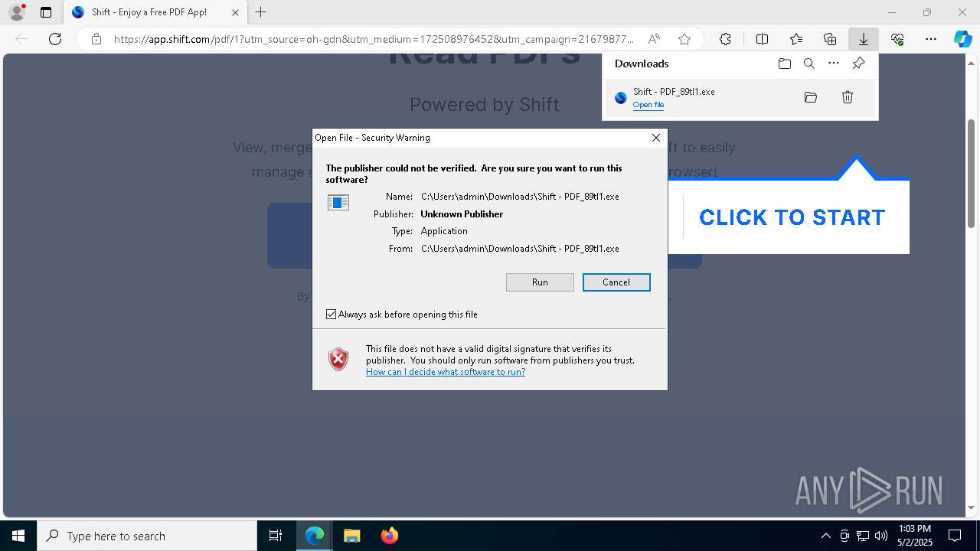The height and width of the screenshot is (551, 980).
Task: Click the Edge profile avatar icon
Action: (17, 12)
